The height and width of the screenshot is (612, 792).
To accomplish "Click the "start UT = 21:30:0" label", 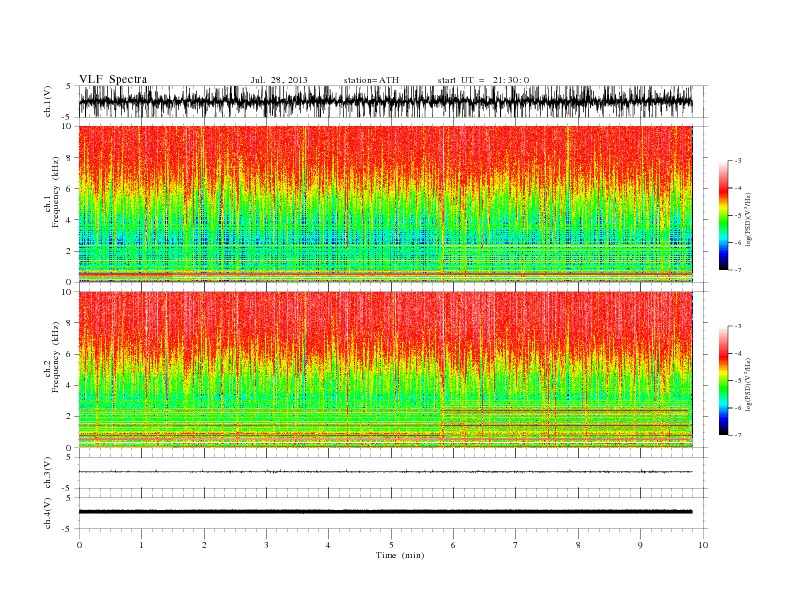I will tap(483, 80).
